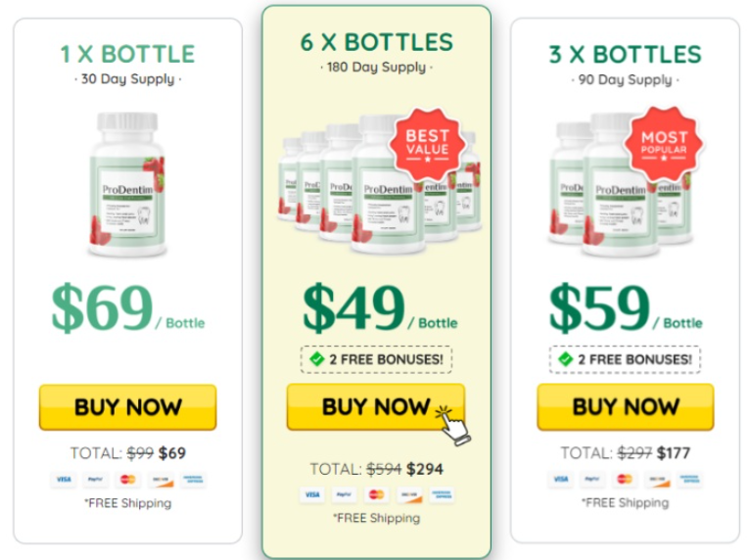This screenshot has width=749, height=560.
Task: Click Buy Now for 6 bottles package
Action: pyautogui.click(x=375, y=406)
